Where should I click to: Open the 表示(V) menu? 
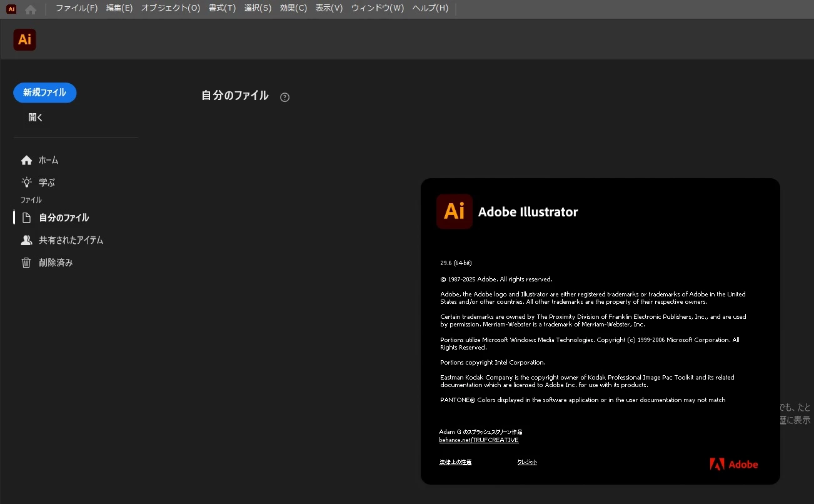click(329, 8)
